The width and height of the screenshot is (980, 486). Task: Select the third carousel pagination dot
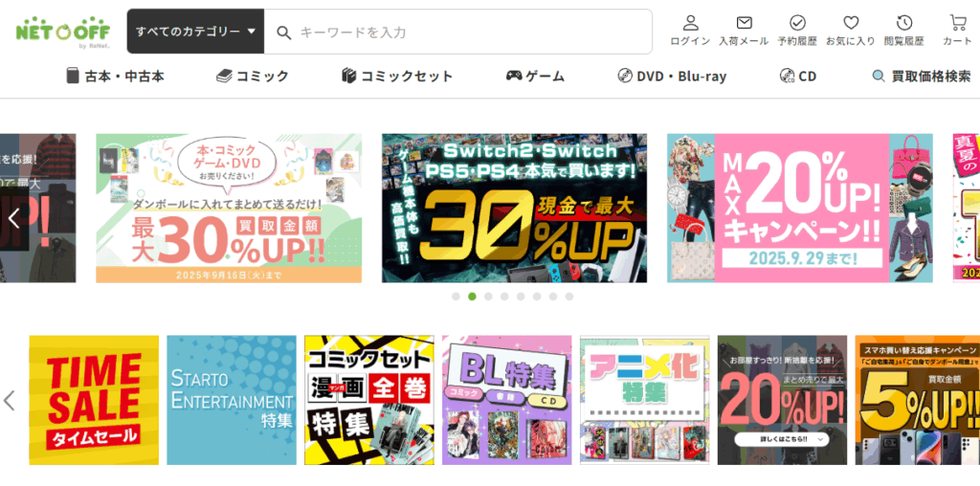pyautogui.click(x=488, y=297)
